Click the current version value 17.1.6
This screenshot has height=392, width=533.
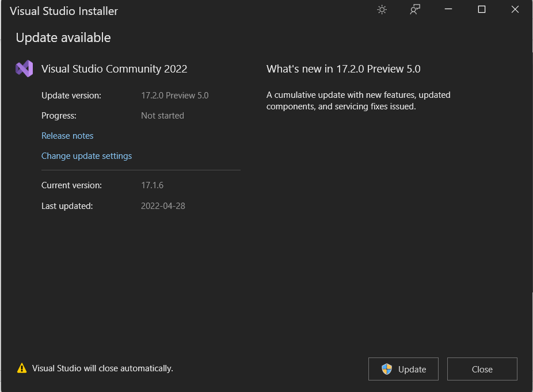(x=152, y=185)
